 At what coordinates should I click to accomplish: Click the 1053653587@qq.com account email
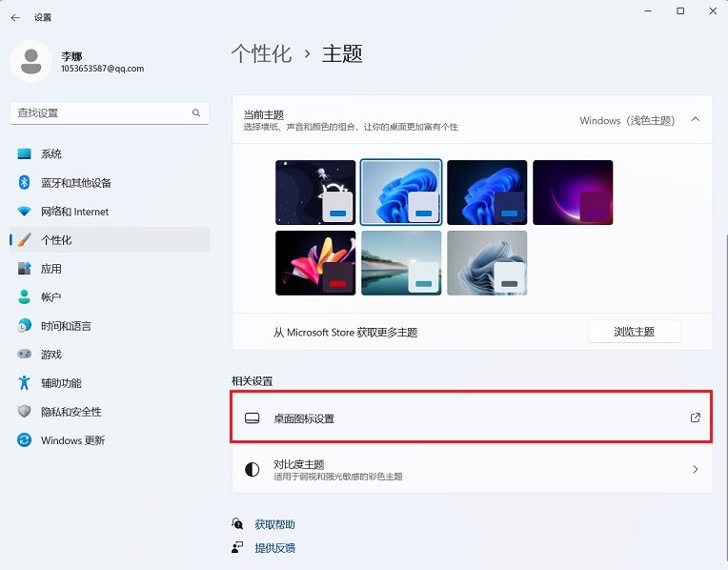(103, 69)
